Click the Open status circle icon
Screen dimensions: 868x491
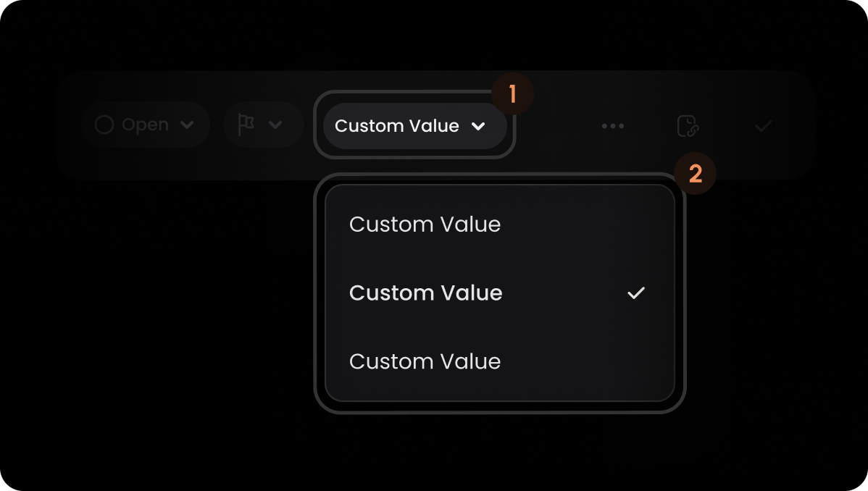click(x=104, y=125)
